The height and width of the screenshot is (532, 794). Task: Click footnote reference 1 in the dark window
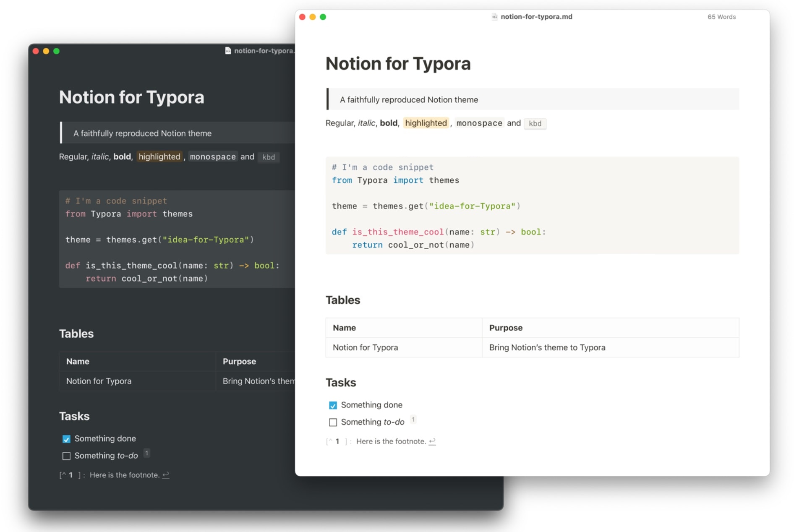coord(146,453)
